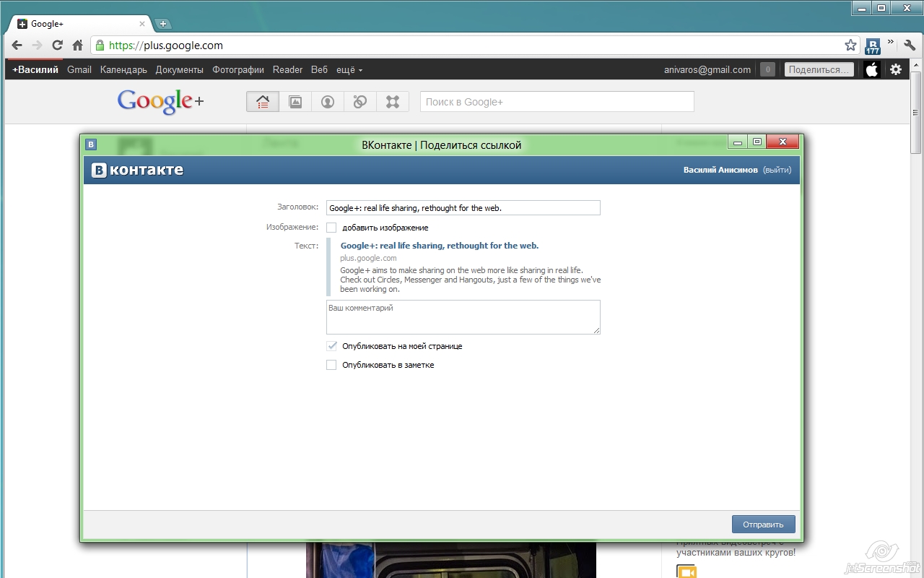Click Chrome's back navigation arrow
Viewport: 924px width, 578px height.
point(17,45)
